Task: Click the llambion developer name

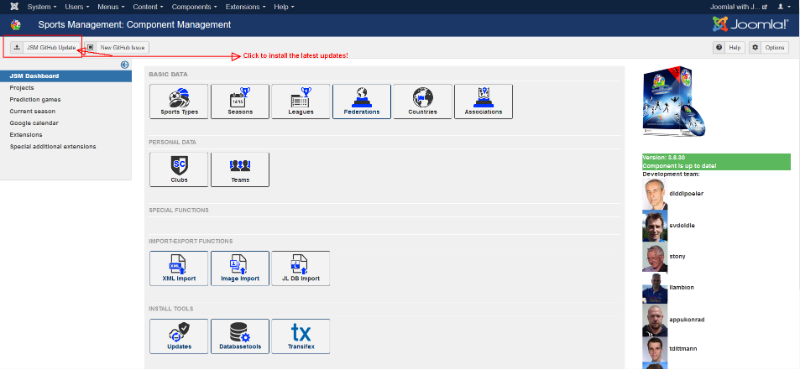Action: pyautogui.click(x=682, y=287)
